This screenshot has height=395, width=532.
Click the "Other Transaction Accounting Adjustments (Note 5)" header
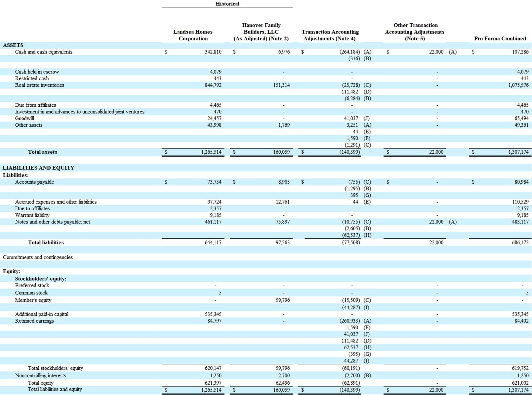(x=415, y=32)
